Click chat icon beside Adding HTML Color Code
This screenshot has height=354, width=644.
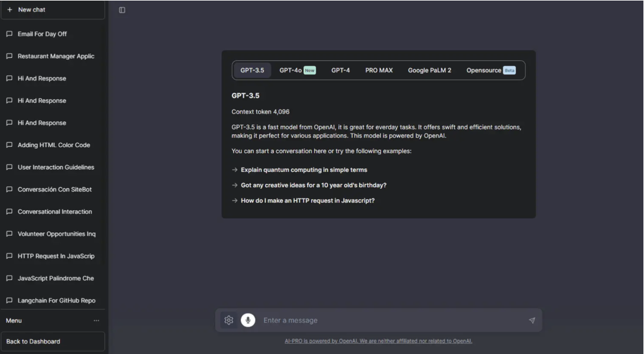9,145
